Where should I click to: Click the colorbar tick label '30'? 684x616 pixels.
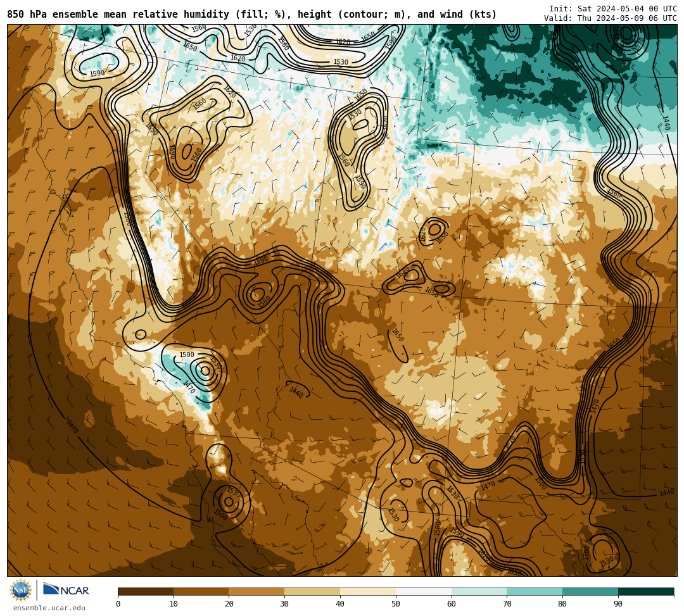(x=284, y=604)
